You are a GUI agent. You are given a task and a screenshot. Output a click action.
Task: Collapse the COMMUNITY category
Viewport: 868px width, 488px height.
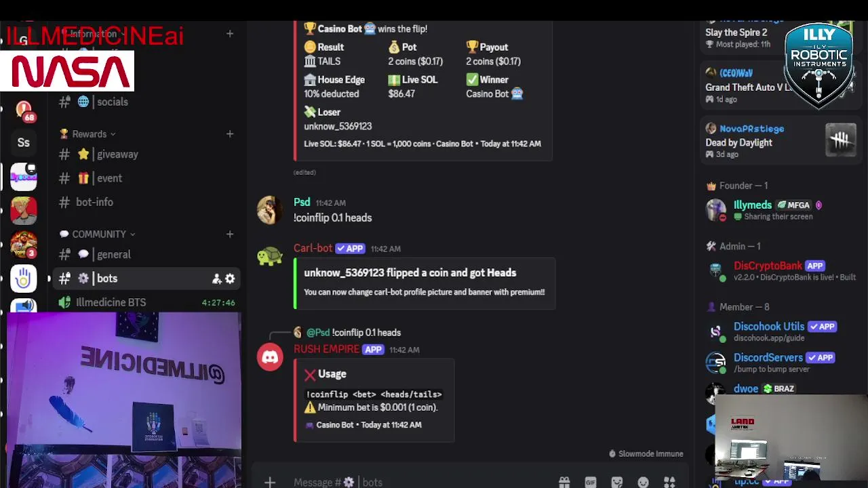click(98, 234)
